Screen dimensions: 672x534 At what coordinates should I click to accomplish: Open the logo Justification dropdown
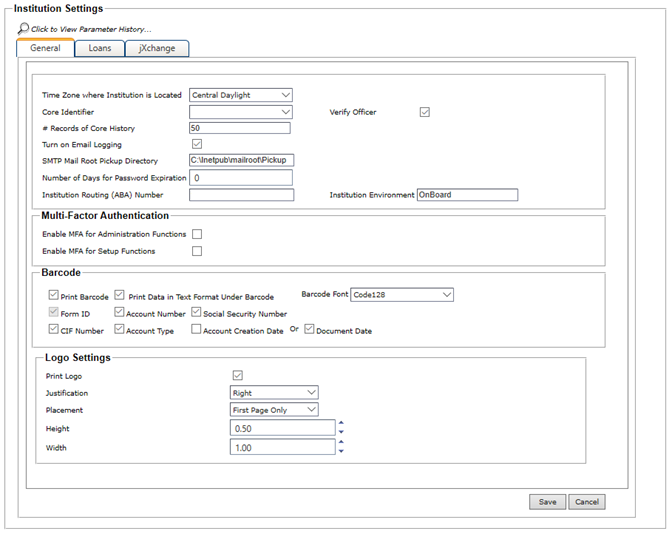pyautogui.click(x=274, y=393)
